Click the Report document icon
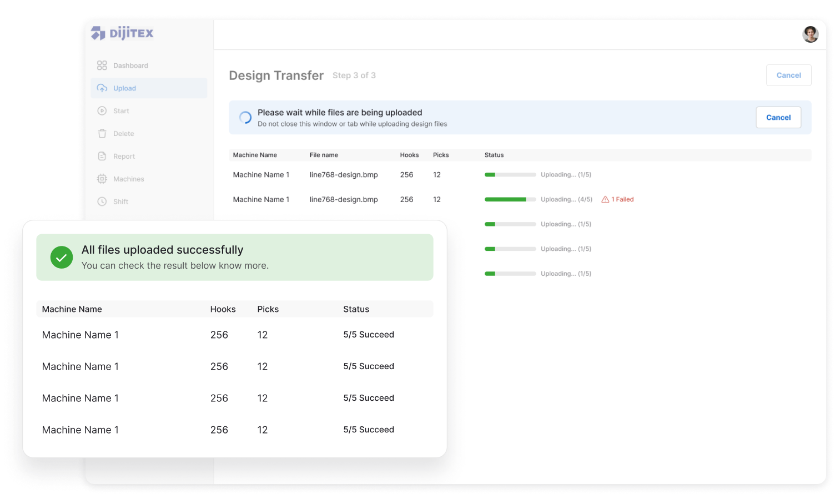Image resolution: width=835 pixels, height=504 pixels. pos(102,157)
